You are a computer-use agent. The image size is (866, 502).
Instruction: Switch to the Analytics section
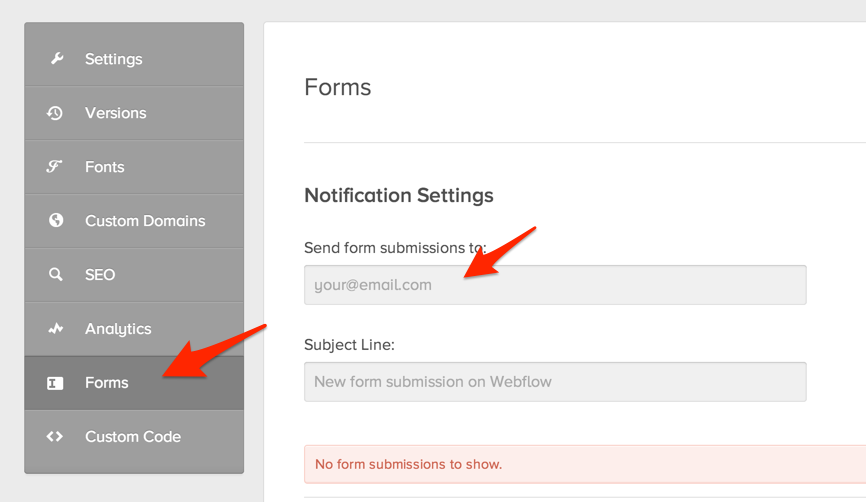point(118,329)
